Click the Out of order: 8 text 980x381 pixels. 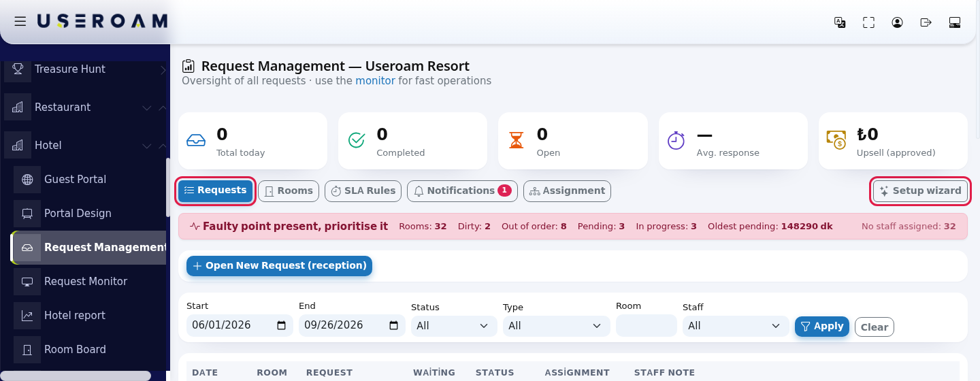click(534, 227)
